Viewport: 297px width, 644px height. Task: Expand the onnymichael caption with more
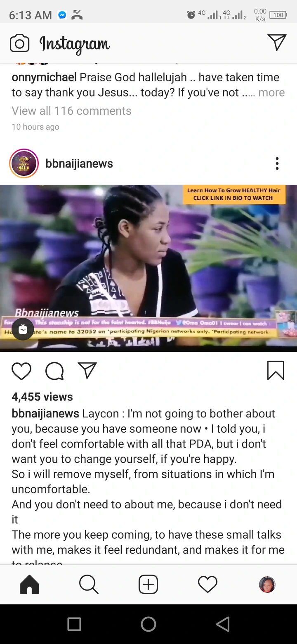pyautogui.click(x=271, y=92)
